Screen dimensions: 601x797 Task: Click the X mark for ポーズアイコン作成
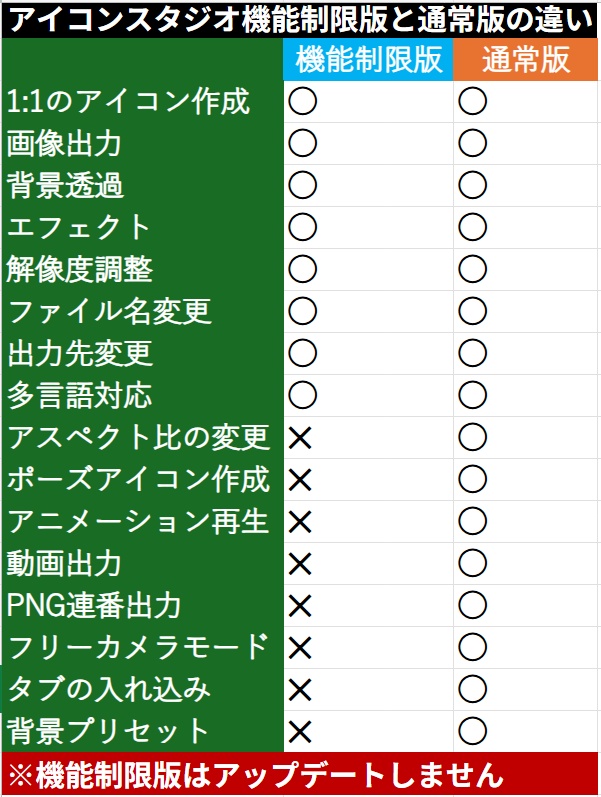tap(300, 480)
